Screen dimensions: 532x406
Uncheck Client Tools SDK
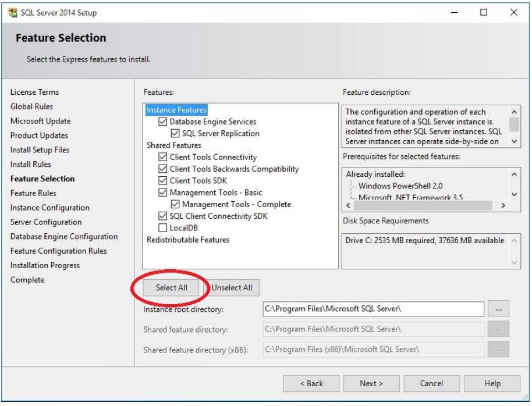click(163, 180)
